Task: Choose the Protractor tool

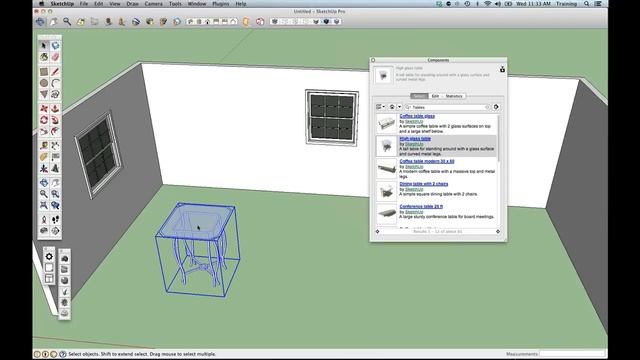Action: [x=44, y=157]
